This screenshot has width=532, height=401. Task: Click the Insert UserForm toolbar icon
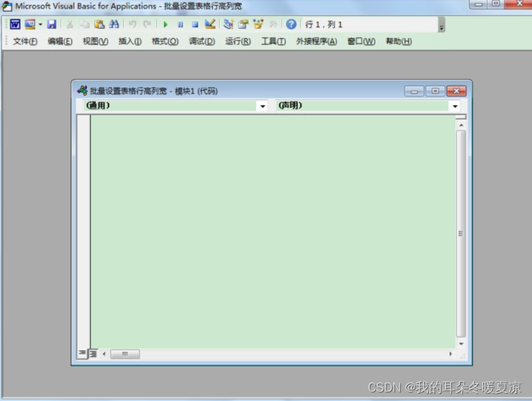point(30,24)
